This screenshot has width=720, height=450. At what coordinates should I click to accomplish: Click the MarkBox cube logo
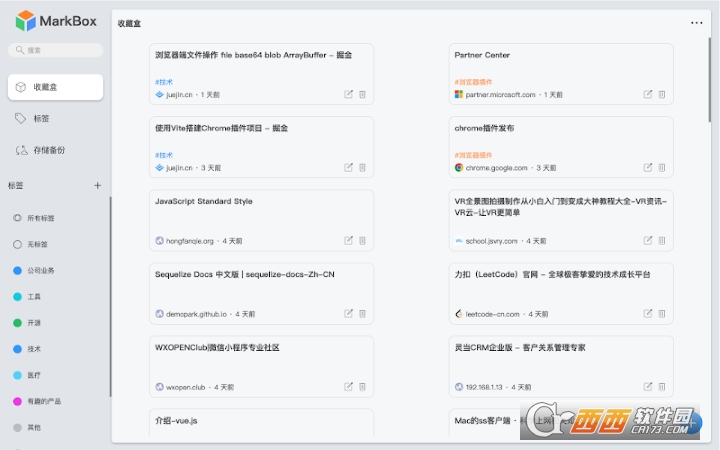[25, 21]
